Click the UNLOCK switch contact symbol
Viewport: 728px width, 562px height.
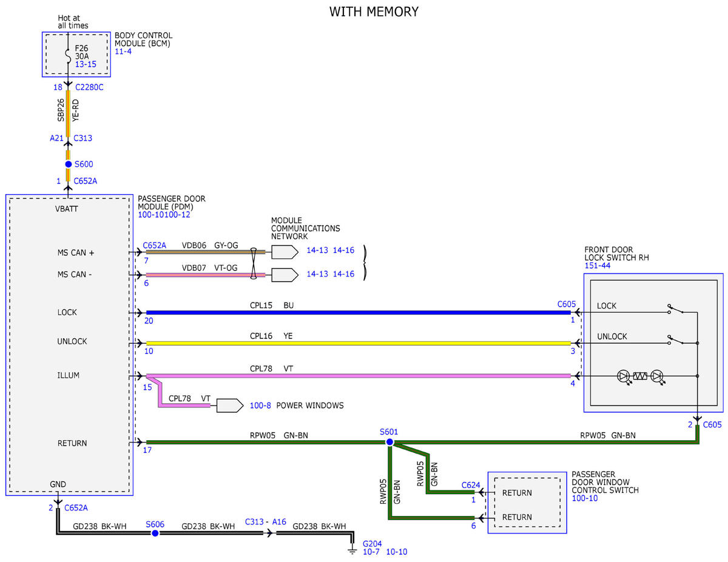[x=676, y=340]
